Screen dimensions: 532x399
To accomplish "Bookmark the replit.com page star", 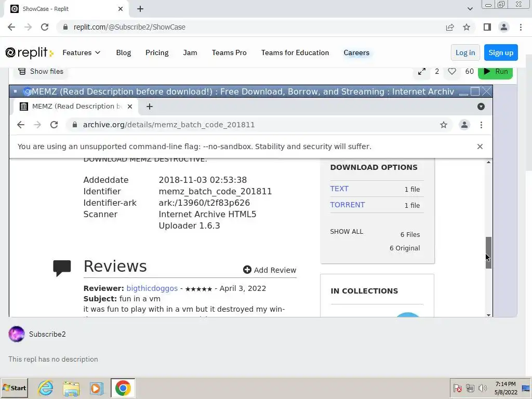I will coord(467,27).
